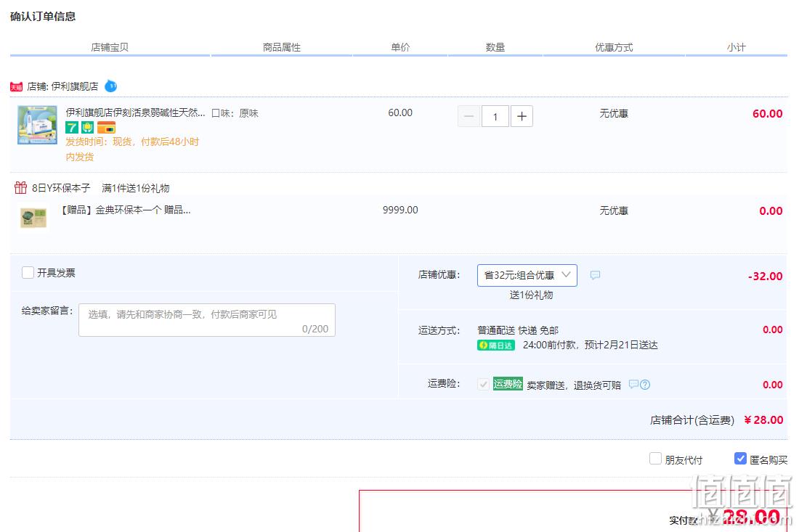Click the 优惠方式 column header
The width and height of the screenshot is (799, 532).
pos(614,47)
